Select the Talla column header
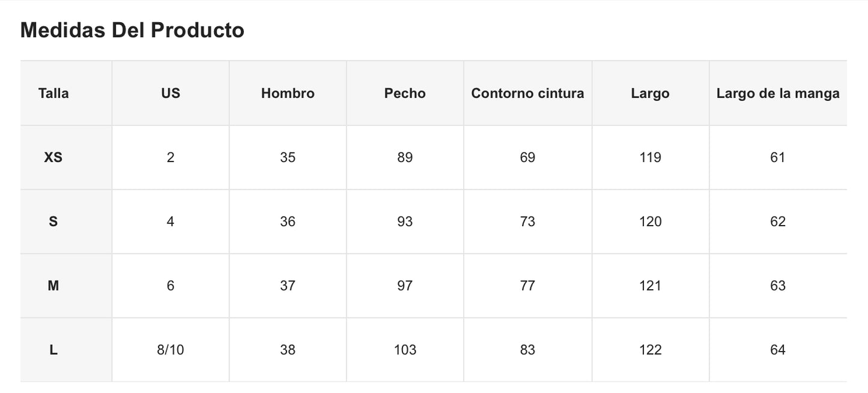The height and width of the screenshot is (393, 868). [53, 94]
